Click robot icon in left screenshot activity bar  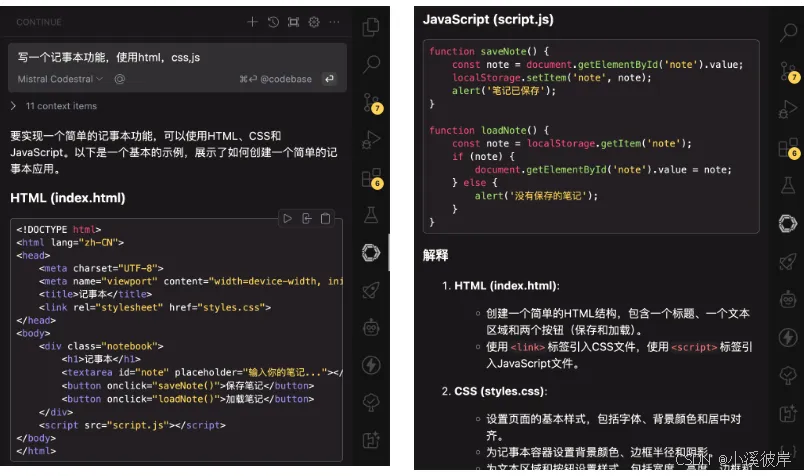371,327
